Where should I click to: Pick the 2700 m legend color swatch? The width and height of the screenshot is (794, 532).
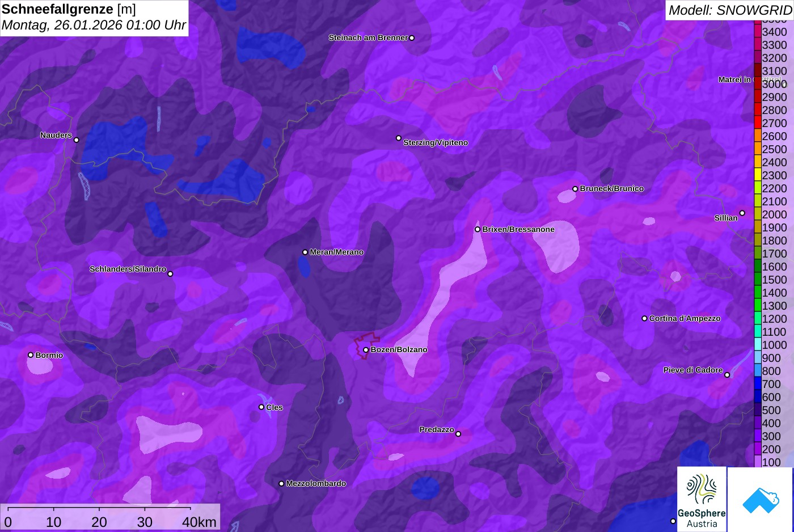[757, 123]
